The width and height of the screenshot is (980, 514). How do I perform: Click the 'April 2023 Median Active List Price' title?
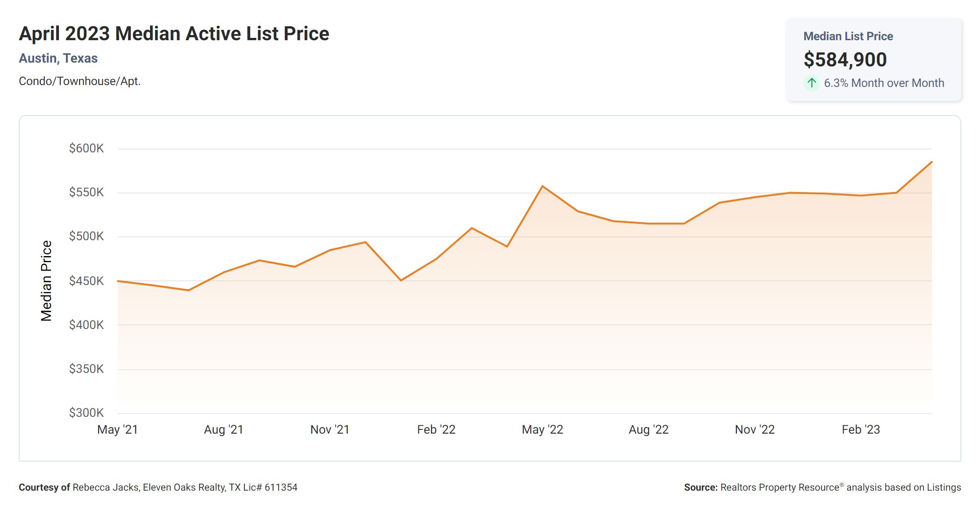click(174, 34)
